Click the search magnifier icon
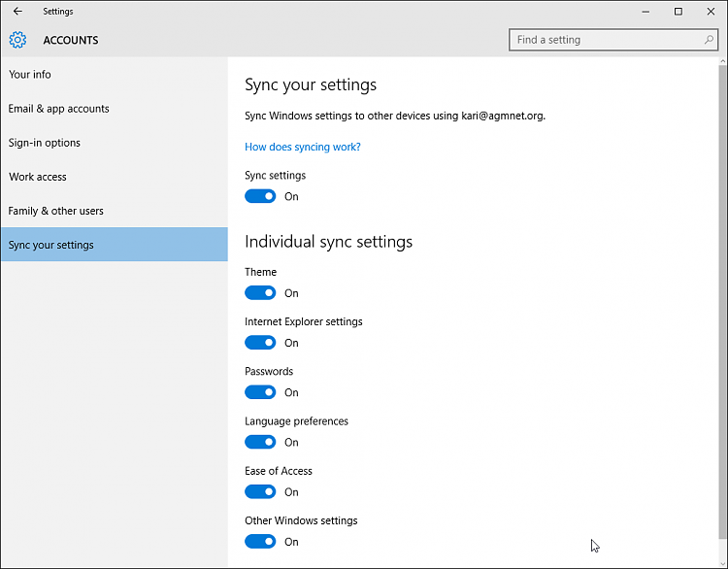728x569 pixels. coord(709,40)
